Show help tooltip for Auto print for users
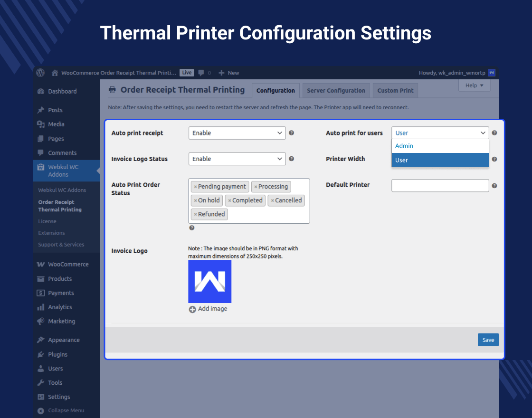Viewport: 532px width, 418px height. click(494, 133)
